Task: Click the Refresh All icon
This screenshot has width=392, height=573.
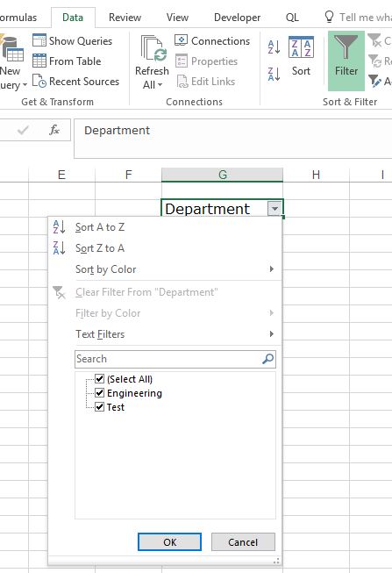Action: 153,48
